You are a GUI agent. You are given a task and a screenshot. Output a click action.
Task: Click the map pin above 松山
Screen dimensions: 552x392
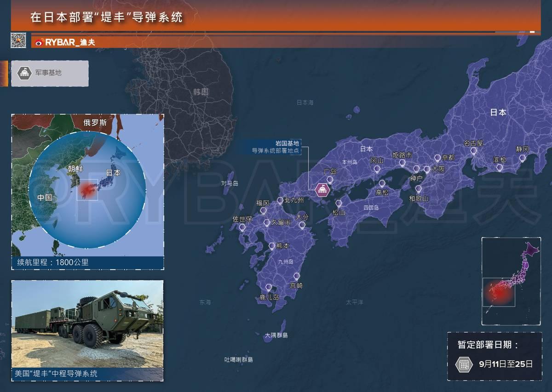coord(339,204)
